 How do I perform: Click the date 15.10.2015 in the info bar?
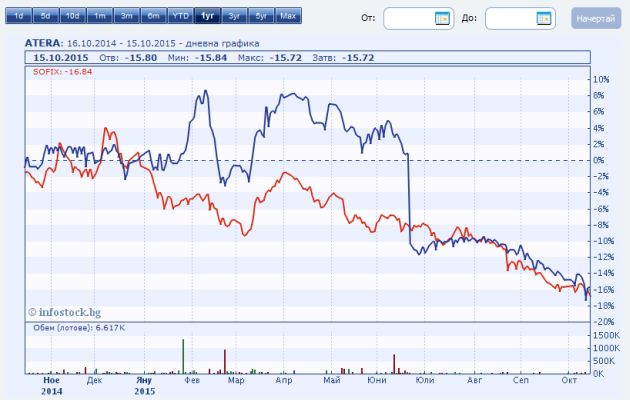(x=61, y=58)
